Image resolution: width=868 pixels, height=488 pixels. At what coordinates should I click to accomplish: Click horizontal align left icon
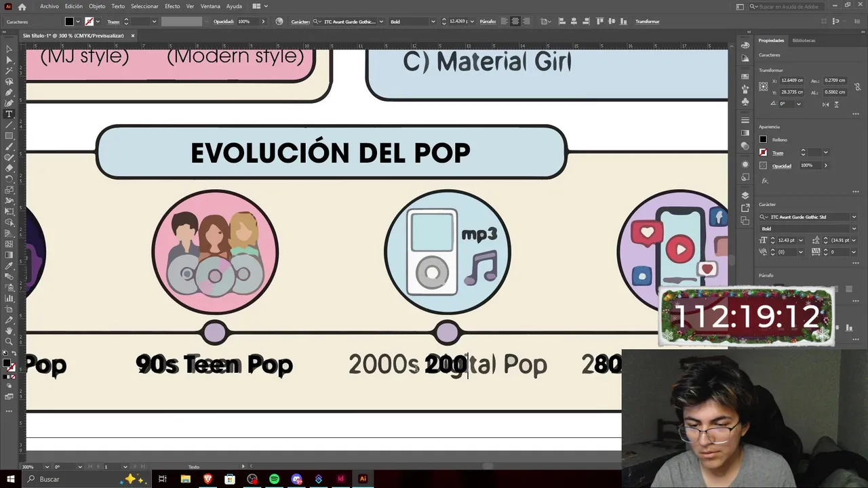(562, 22)
